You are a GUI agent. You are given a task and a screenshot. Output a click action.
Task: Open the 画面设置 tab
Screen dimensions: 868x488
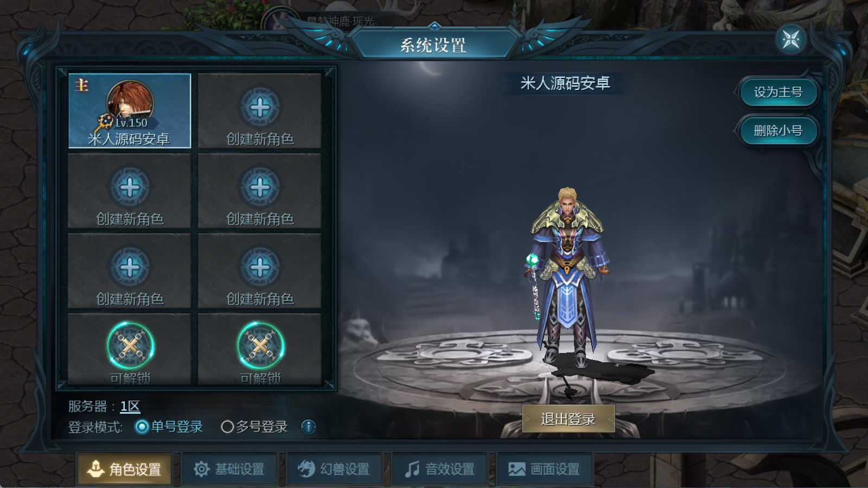point(544,468)
